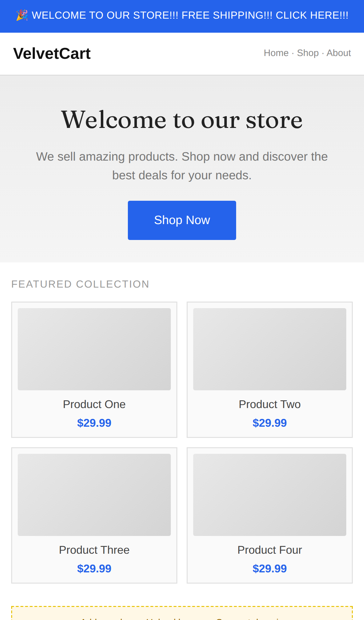The width and height of the screenshot is (364, 620).
Task: Open the Shop nav link
Action: pyautogui.click(x=308, y=53)
